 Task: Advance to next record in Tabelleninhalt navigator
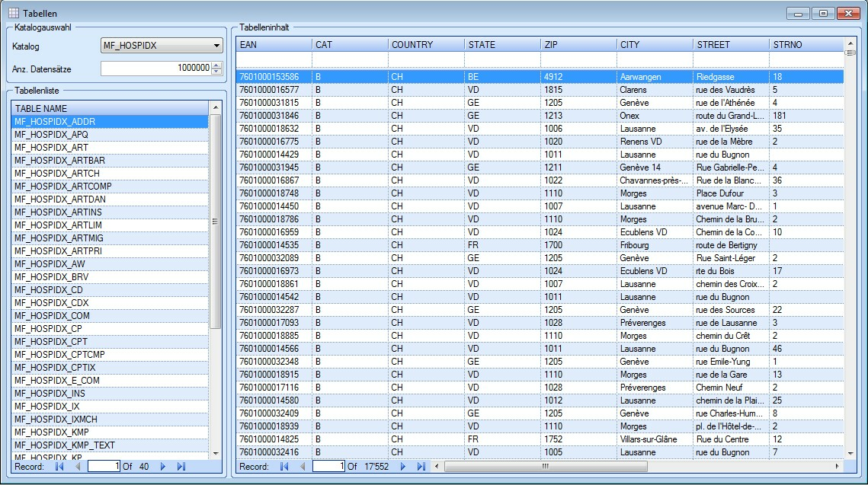(403, 466)
